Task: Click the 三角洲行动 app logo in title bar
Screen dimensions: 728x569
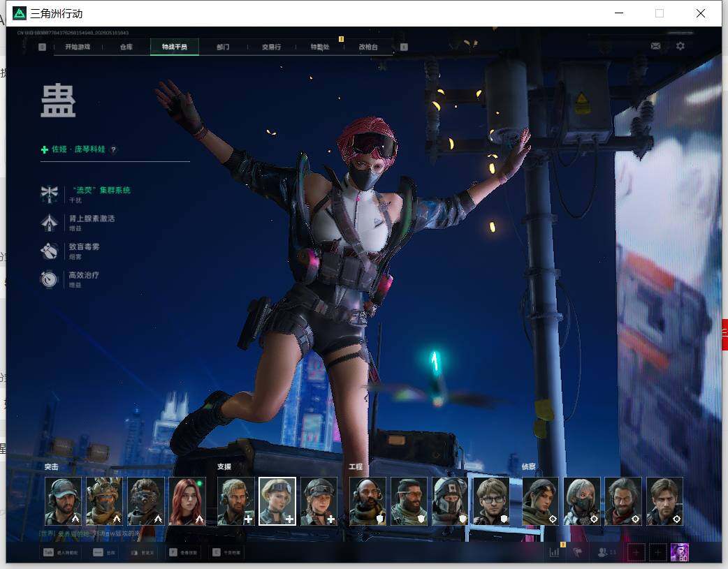Action: pyautogui.click(x=20, y=13)
